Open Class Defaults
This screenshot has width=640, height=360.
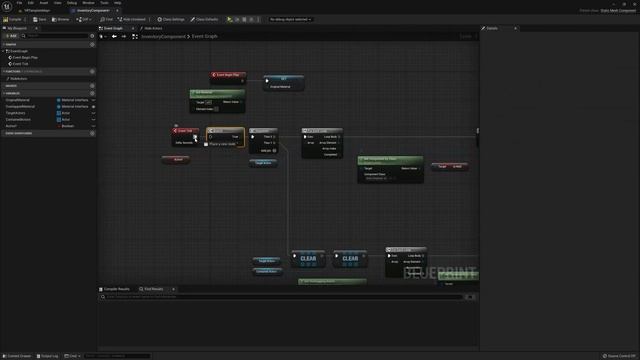click(x=204, y=19)
